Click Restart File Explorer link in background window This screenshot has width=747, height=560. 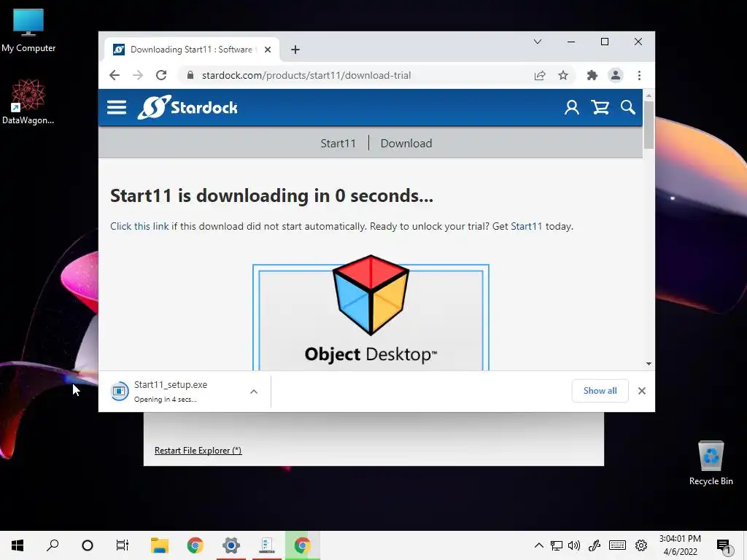coord(198,451)
